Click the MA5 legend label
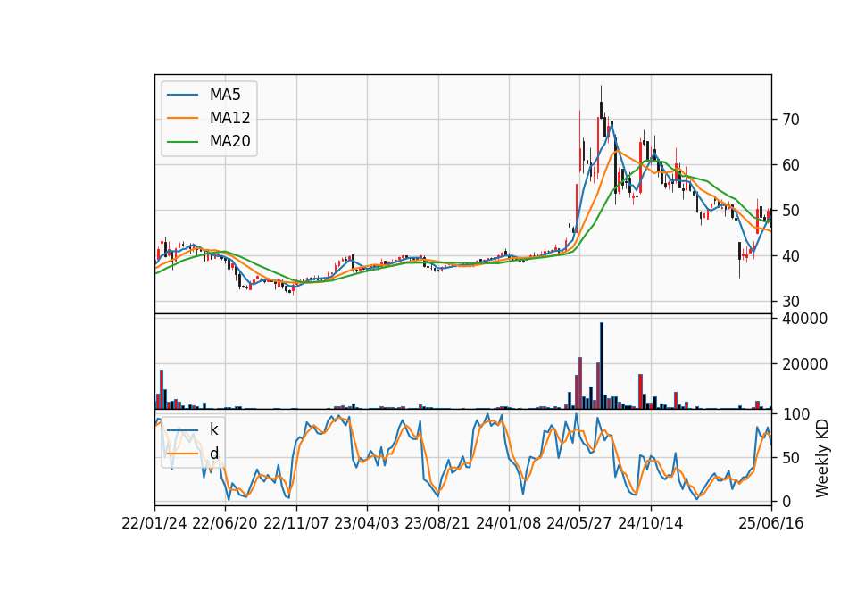The height and width of the screenshot is (616, 857). 225,95
